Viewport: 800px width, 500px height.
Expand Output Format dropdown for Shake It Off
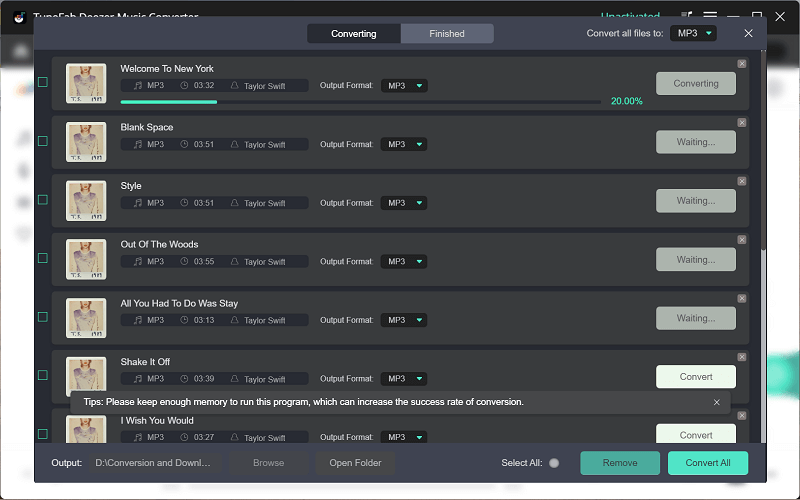pos(404,379)
